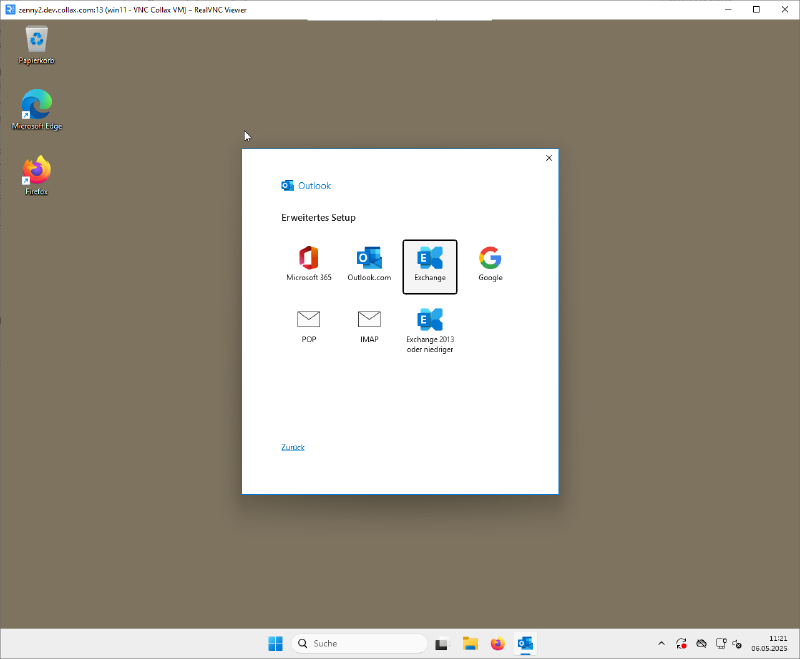This screenshot has height=659, width=800.
Task: Select the IMAP mail option
Action: (x=369, y=326)
